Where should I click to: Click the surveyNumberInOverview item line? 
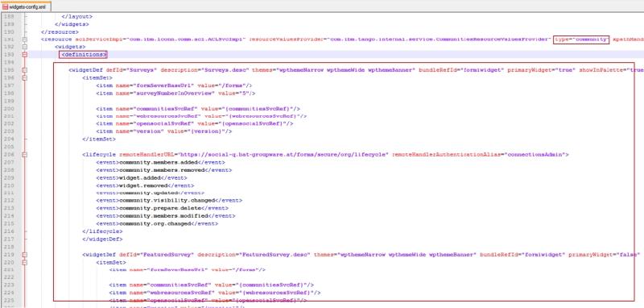(175, 94)
